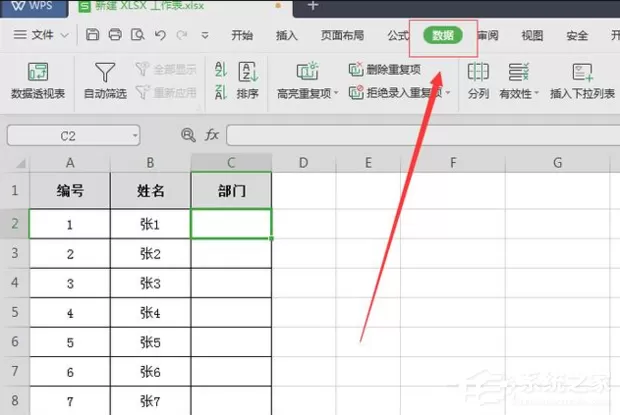
Task: Switch to the 页面布局 ribbon tab
Action: tap(342, 36)
